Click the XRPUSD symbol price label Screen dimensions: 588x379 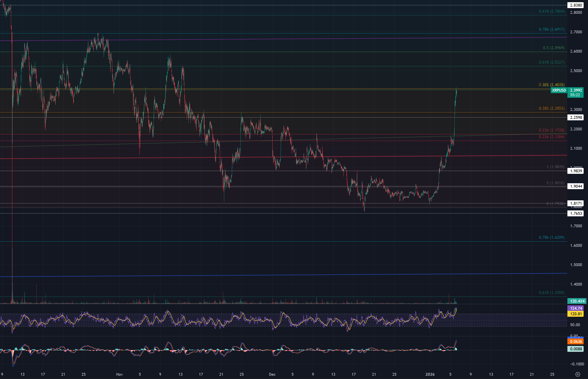tap(559, 90)
